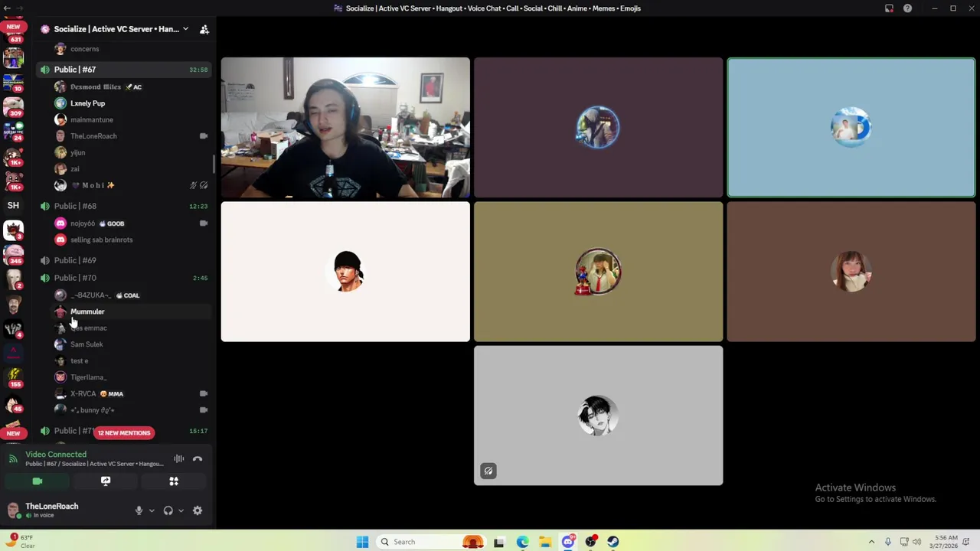Open Discord help icon in title bar

click(x=907, y=8)
